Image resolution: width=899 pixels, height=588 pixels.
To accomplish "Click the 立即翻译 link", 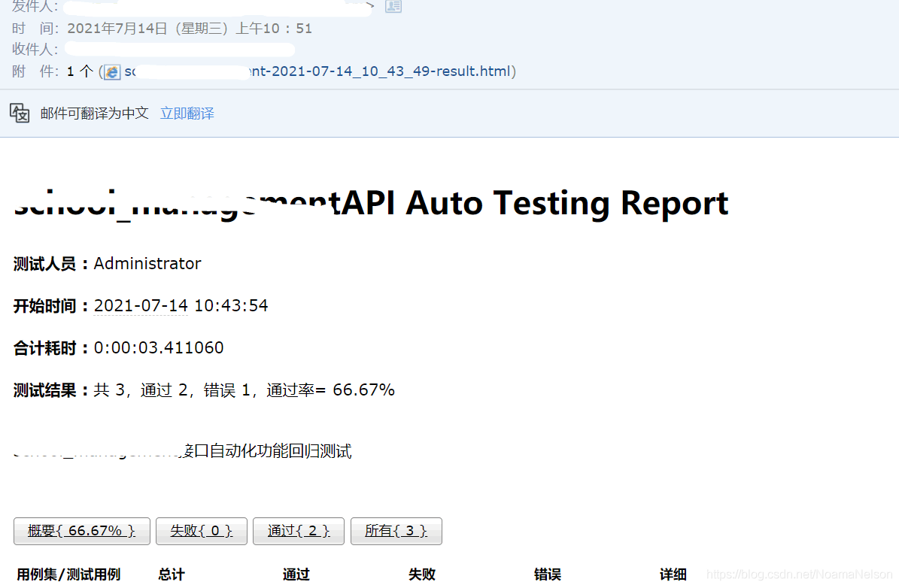I will tap(187, 114).
